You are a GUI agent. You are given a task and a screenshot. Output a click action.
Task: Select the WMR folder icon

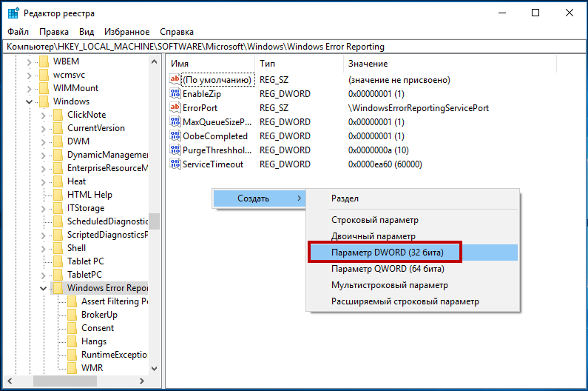(x=72, y=368)
